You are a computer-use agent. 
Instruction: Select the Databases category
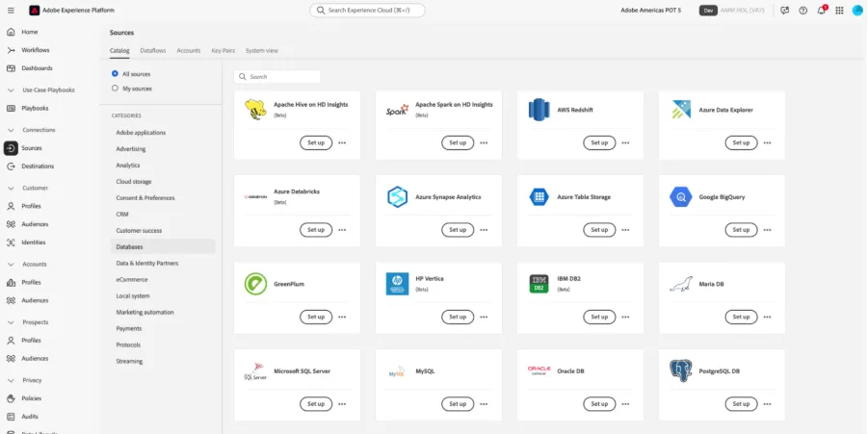pos(163,246)
